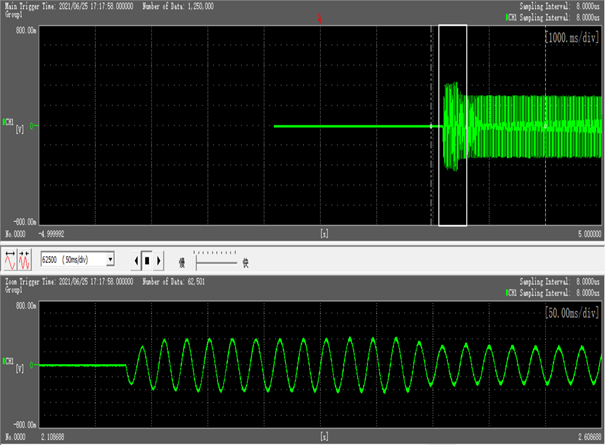Click the CH1 label in zoom waveform

(x=7, y=362)
